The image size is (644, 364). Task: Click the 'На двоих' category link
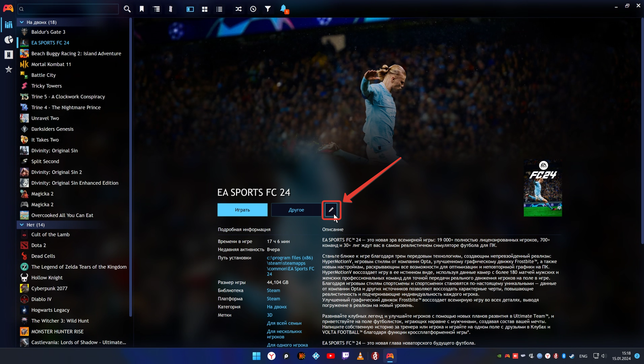pos(277,307)
